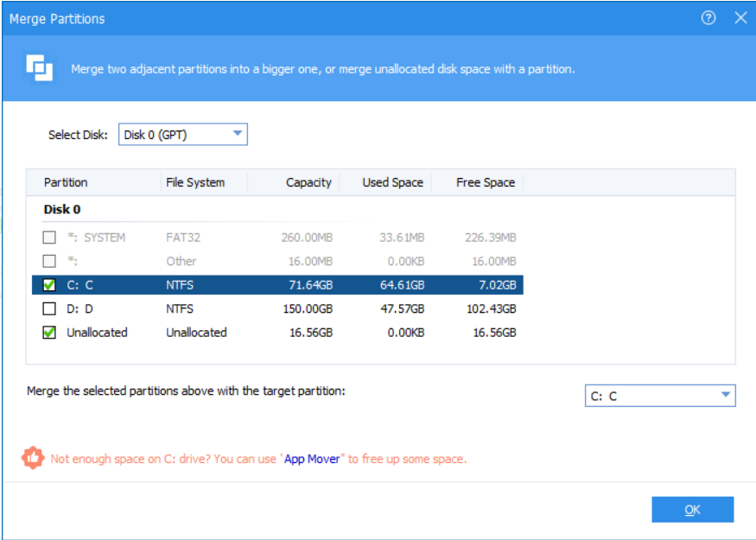Click the 71.64GB capacity of C
The width and height of the screenshot is (756, 540).
pos(310,285)
